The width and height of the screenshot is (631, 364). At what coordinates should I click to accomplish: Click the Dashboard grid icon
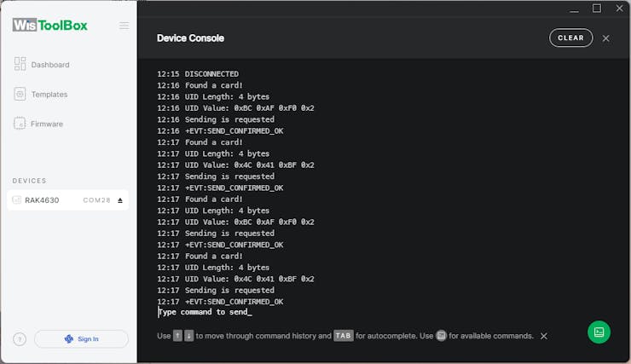[20, 64]
